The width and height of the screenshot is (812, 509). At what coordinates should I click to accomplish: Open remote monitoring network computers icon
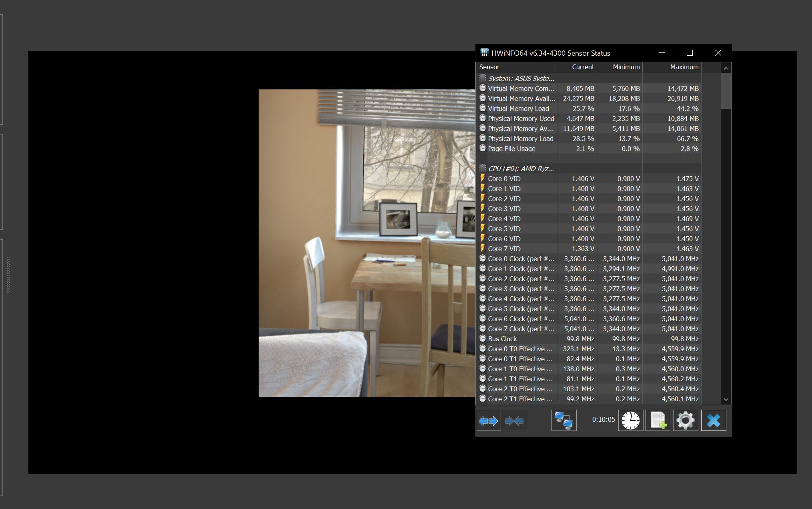564,420
